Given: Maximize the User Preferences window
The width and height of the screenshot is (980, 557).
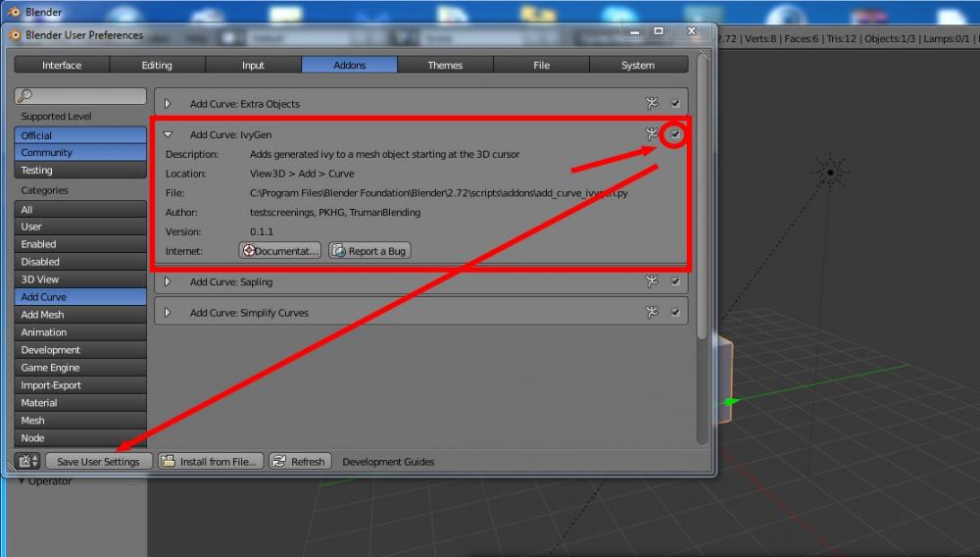Looking at the screenshot, I should pyautogui.click(x=659, y=31).
